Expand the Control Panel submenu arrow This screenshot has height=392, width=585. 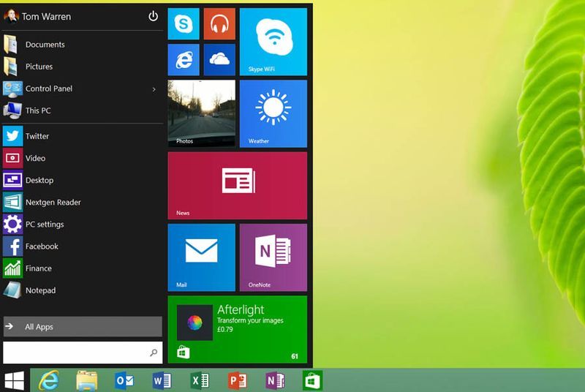click(154, 89)
